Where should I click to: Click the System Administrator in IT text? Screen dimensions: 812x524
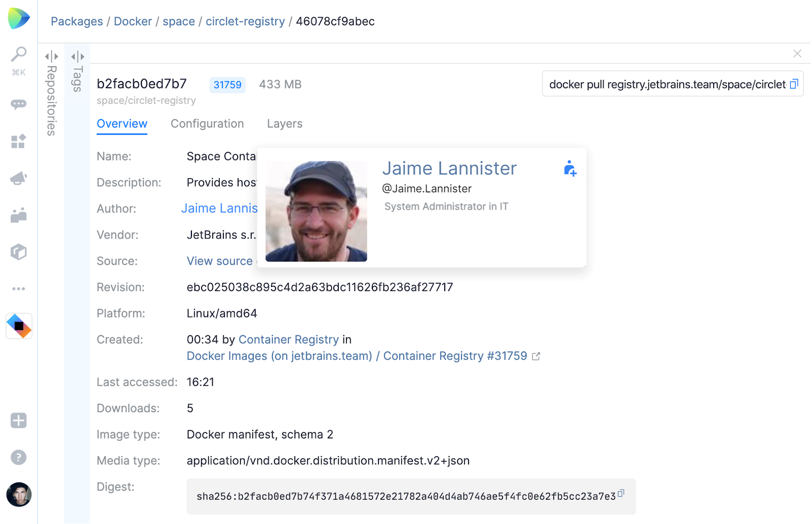[446, 206]
